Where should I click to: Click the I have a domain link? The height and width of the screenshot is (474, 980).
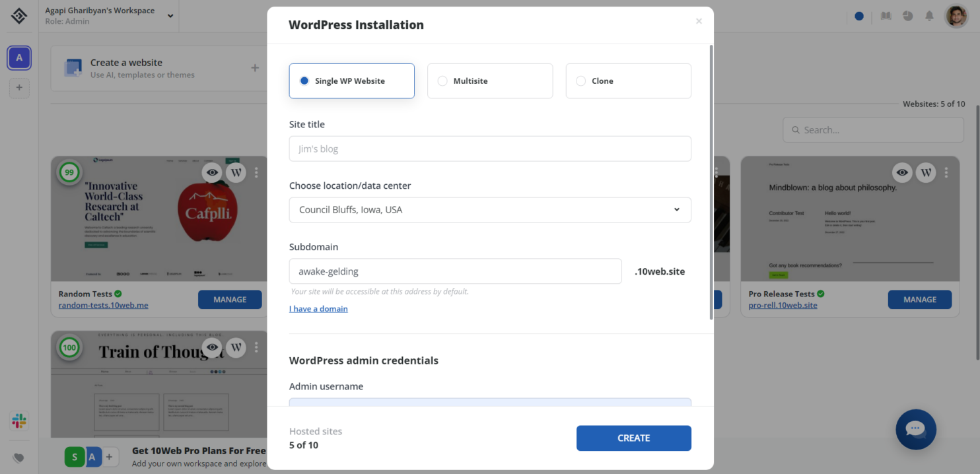[x=318, y=308]
